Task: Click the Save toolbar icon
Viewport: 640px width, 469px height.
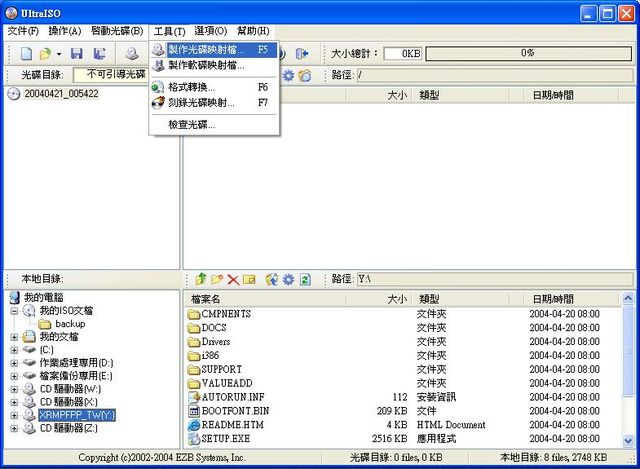Action: (x=77, y=53)
